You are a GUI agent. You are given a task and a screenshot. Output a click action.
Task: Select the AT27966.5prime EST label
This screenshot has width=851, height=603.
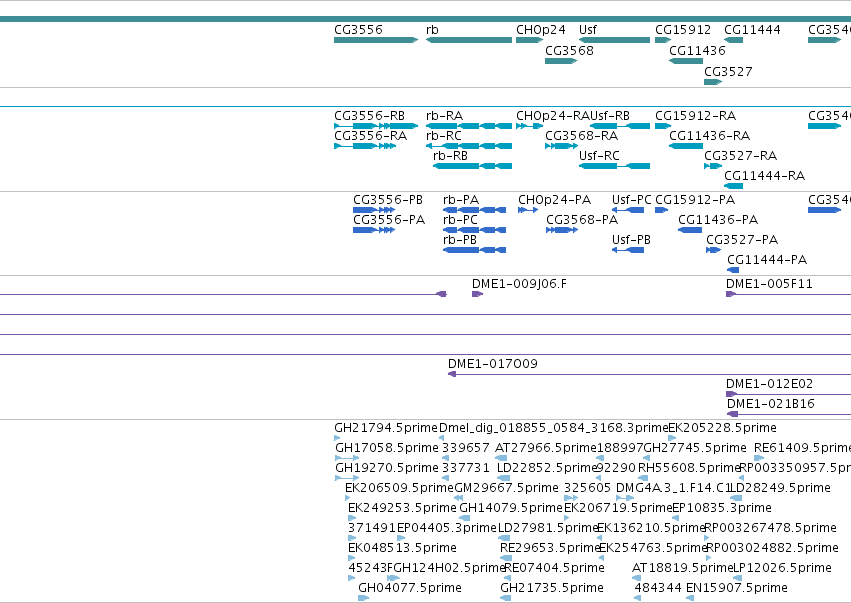tap(546, 448)
